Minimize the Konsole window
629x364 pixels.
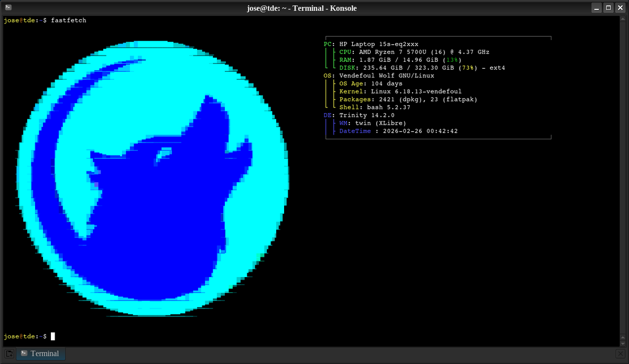click(x=597, y=8)
